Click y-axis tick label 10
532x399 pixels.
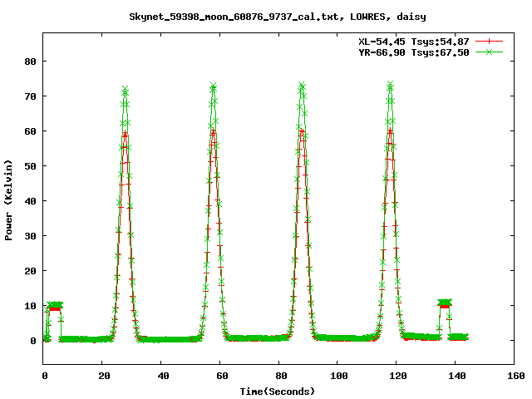pyautogui.click(x=30, y=306)
